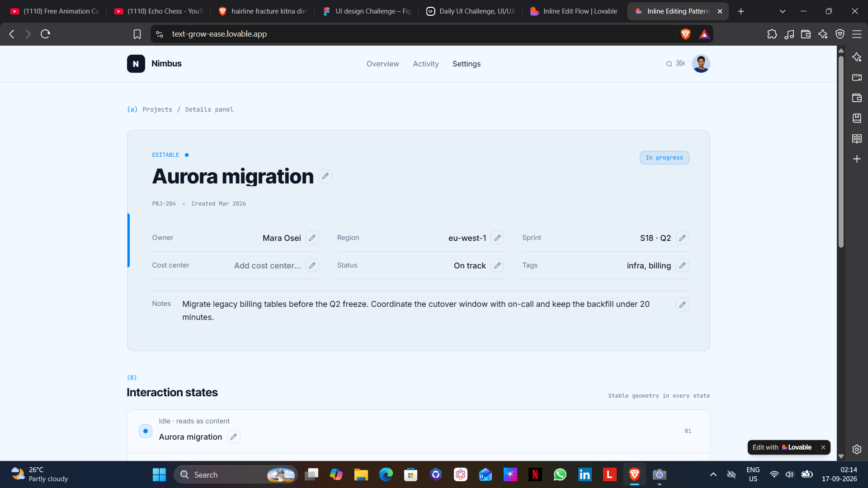Edit the Region eu-west-1 pencil
The image size is (868, 488).
pyautogui.click(x=497, y=238)
